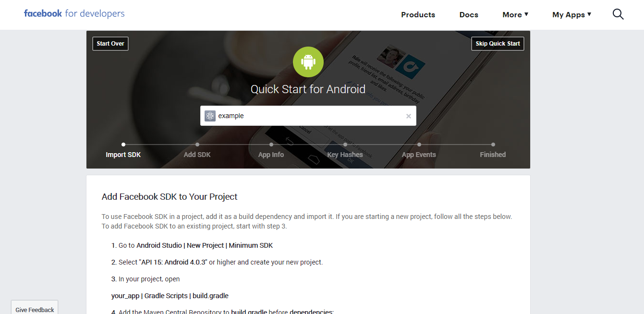Click the example app name input field
The image size is (644, 314).
tap(308, 116)
